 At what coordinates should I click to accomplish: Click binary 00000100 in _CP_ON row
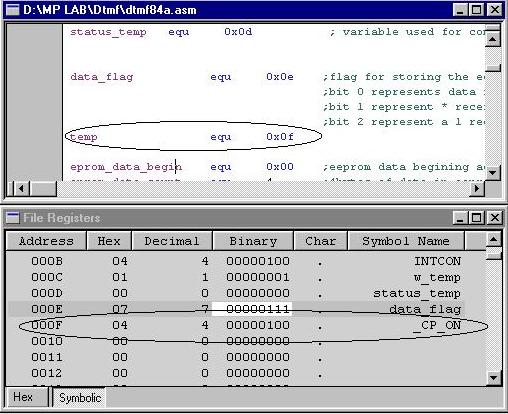point(258,325)
